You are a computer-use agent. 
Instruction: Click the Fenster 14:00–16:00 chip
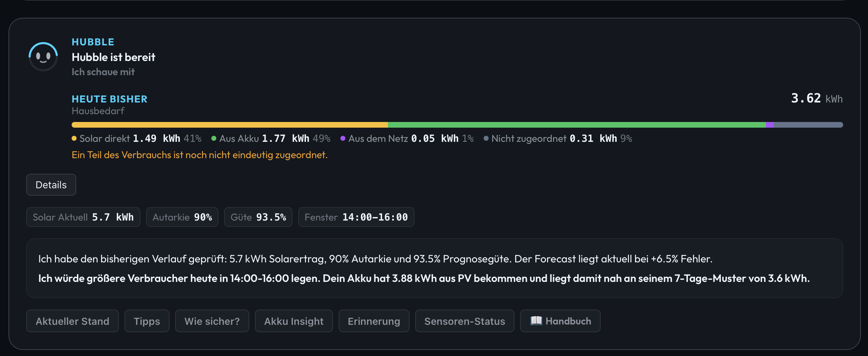point(356,217)
